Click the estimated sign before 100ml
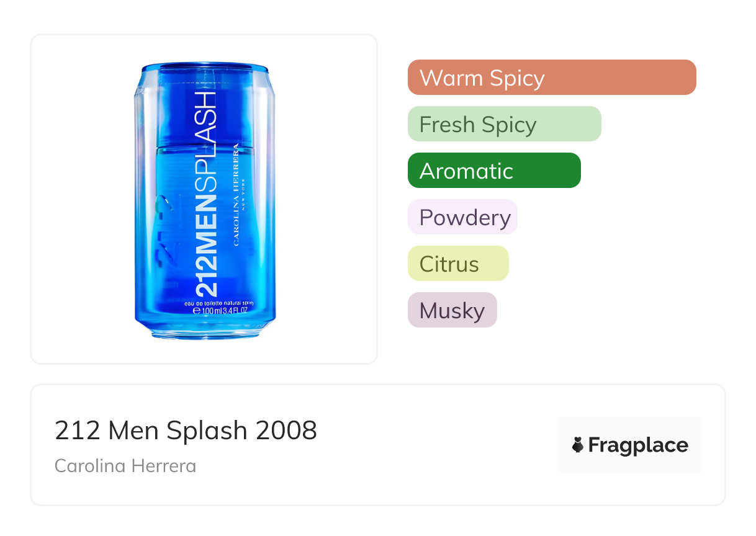The image size is (756, 536). (x=197, y=310)
